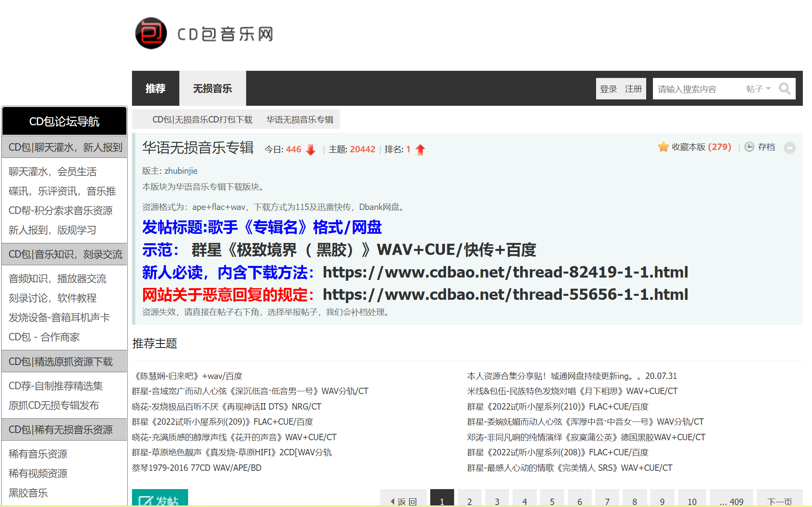Switch to the 无损音乐 tab
Viewport: 812px width, 507px height.
tap(212, 88)
